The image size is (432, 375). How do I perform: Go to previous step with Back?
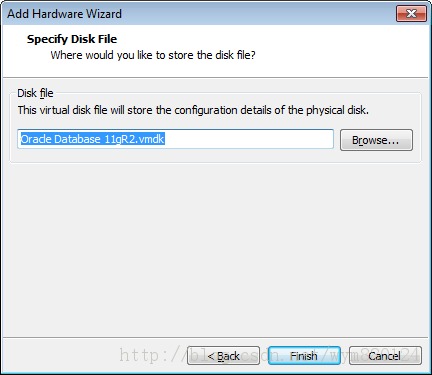[x=223, y=356]
